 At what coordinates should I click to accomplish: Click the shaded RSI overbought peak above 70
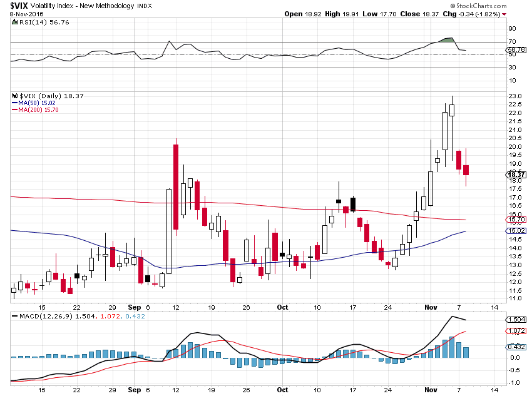pos(447,40)
